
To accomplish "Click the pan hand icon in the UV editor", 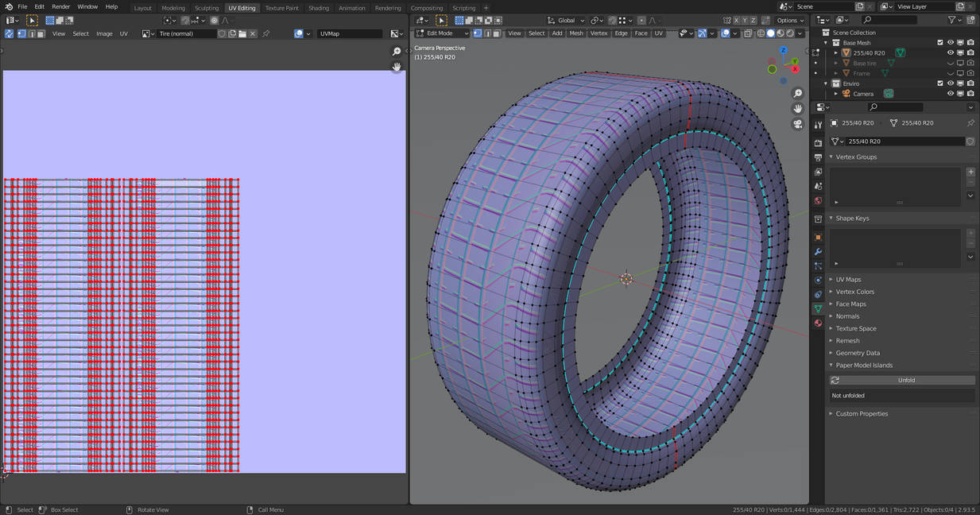I will [397, 67].
